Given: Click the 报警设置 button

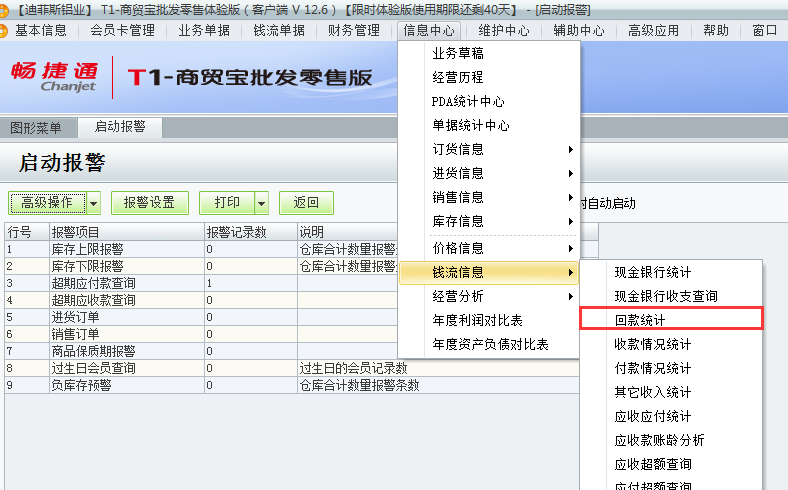Looking at the screenshot, I should (149, 203).
